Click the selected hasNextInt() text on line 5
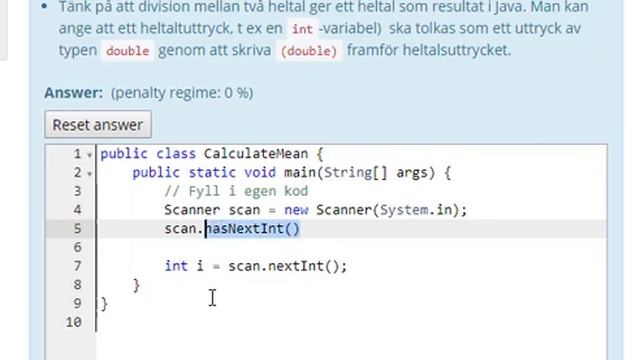 252,229
